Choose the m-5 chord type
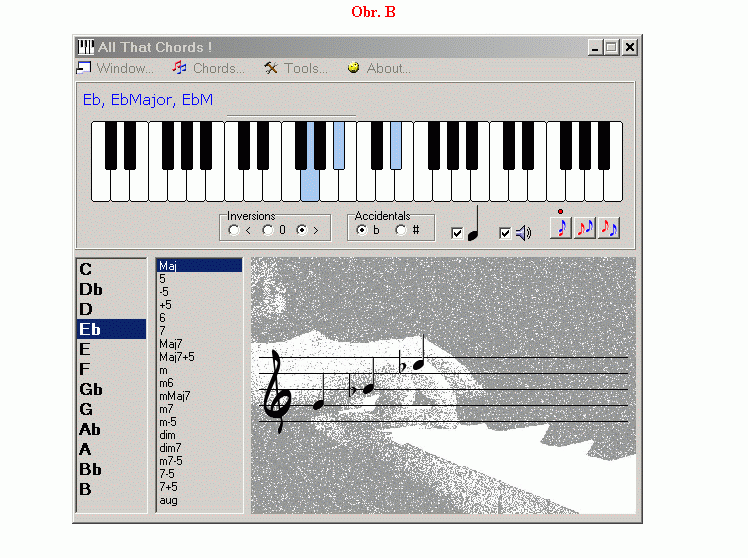748x558 pixels. (199, 422)
